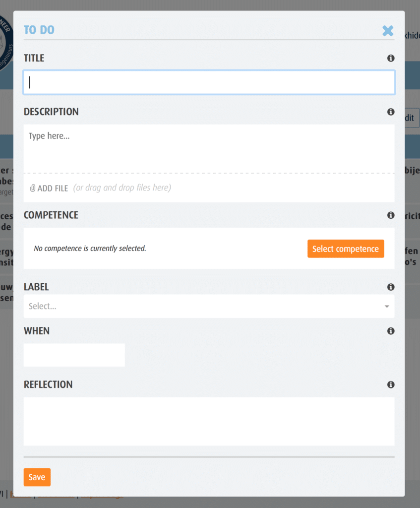Expand the Label dropdown arrow
The width and height of the screenshot is (420, 508).
tap(387, 306)
